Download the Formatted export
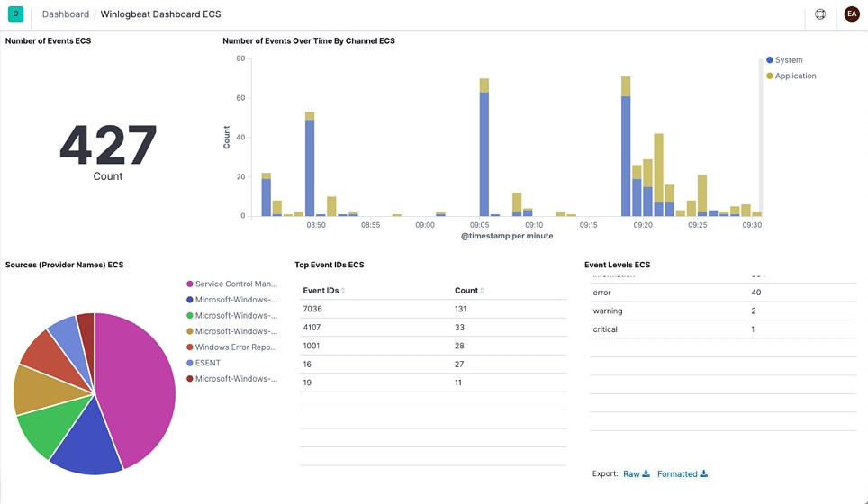 [x=682, y=473]
